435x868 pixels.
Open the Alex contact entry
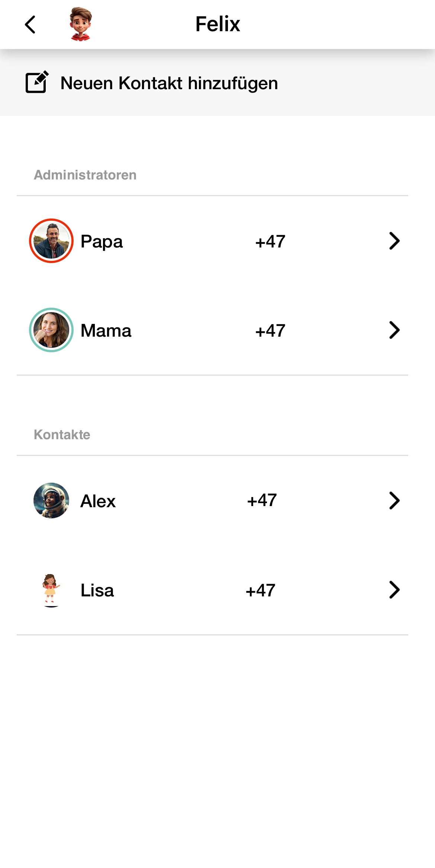coord(212,501)
